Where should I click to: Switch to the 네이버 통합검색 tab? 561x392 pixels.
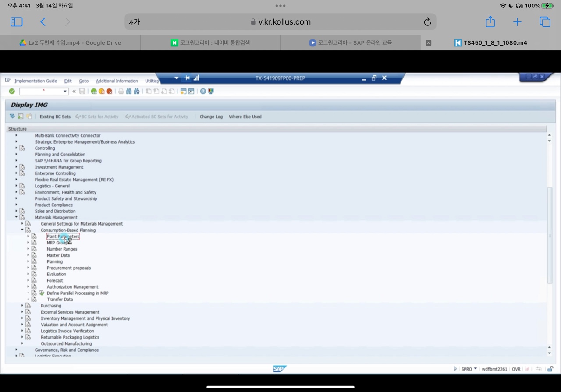pos(210,42)
